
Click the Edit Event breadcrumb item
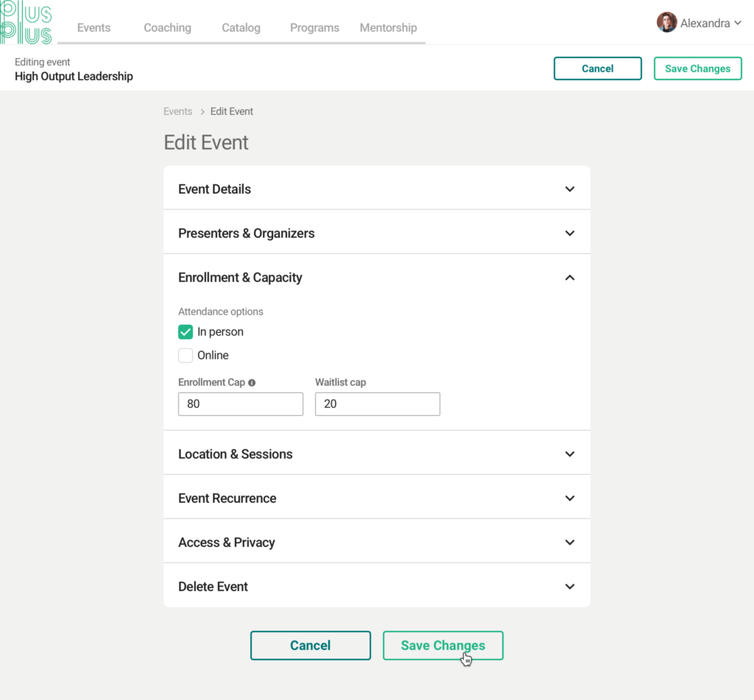pyautogui.click(x=232, y=112)
